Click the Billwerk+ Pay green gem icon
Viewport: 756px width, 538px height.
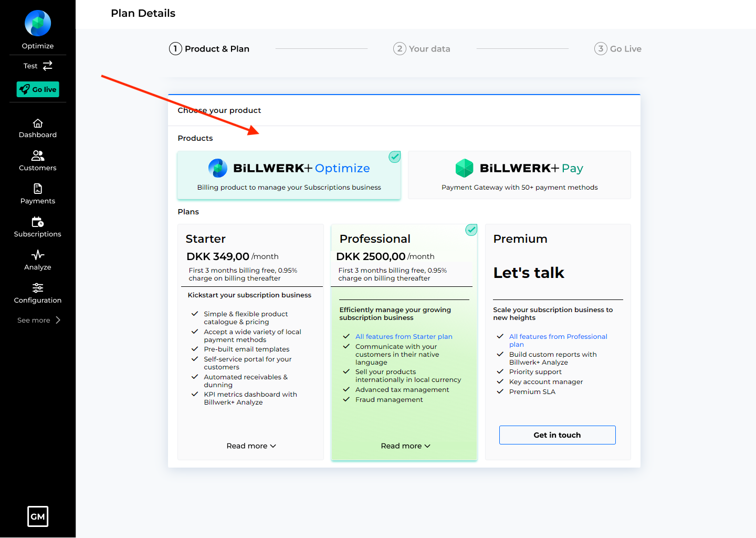[x=464, y=168]
